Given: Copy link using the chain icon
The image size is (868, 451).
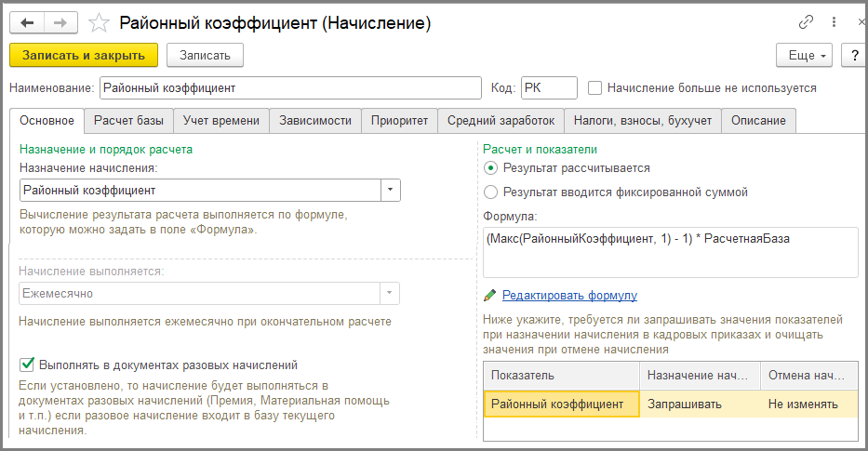Looking at the screenshot, I should point(806,22).
